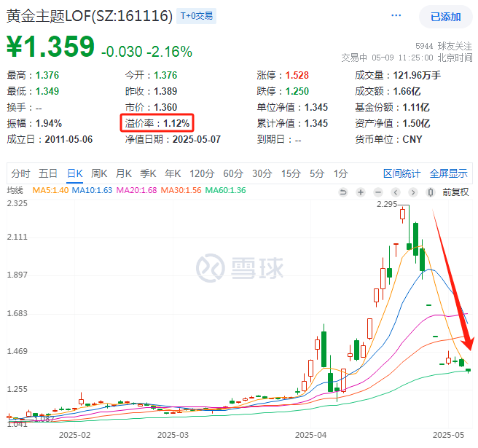Click the fund title 黄金主题LOF(SZ:161116)

90,16
